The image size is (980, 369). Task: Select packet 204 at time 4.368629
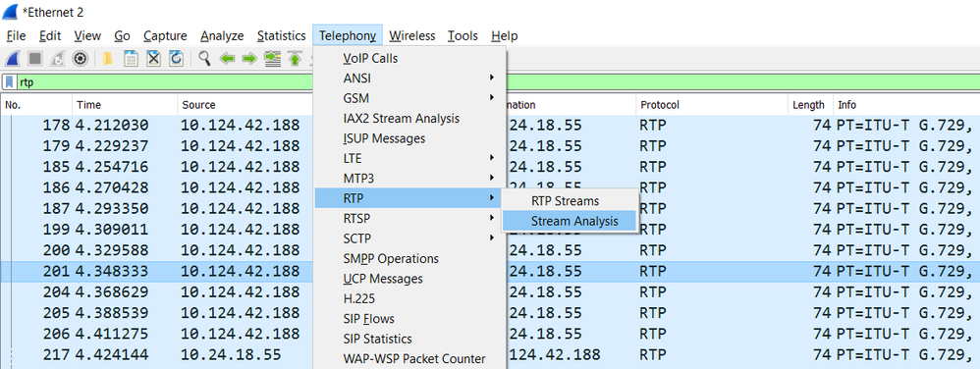point(490,291)
